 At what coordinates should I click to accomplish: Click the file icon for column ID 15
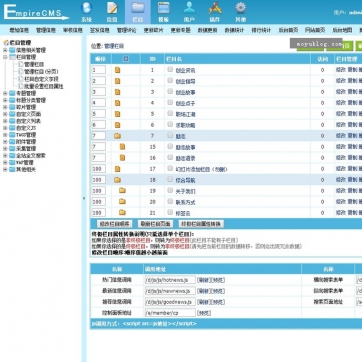pyautogui.click(x=122, y=147)
